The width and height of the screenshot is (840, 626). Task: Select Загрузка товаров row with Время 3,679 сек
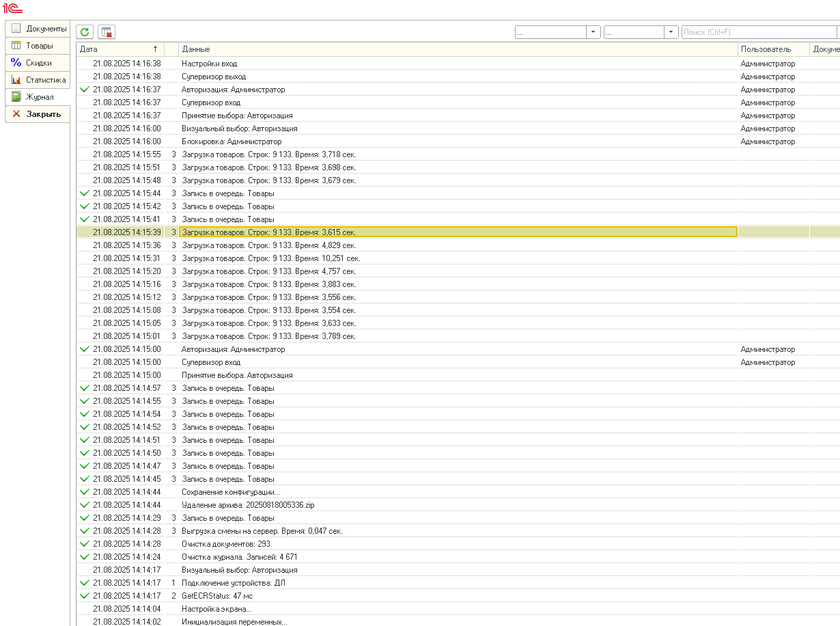(x=458, y=180)
